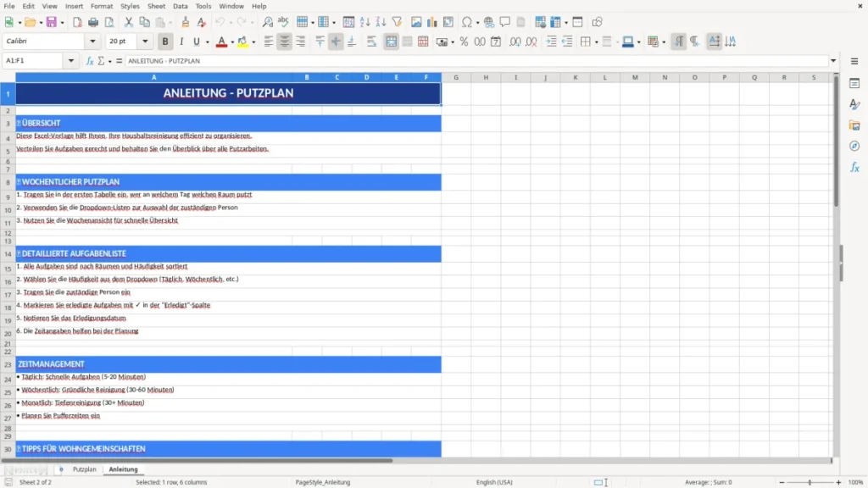868x488 pixels.
Task: Select the ZEITMANAGEMENT header cell
Action: coord(228,364)
